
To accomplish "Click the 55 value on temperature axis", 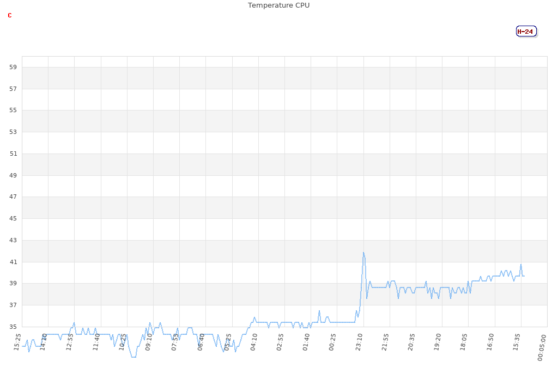I will 13,111.
